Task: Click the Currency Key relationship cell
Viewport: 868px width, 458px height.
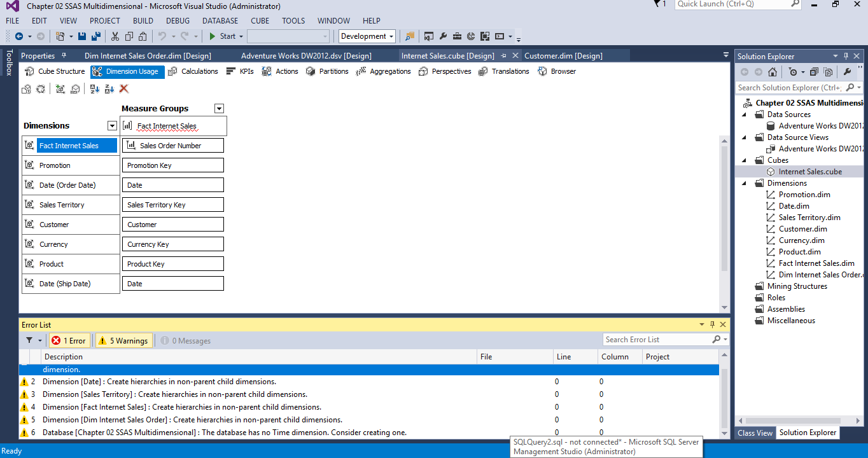Action: coord(173,244)
